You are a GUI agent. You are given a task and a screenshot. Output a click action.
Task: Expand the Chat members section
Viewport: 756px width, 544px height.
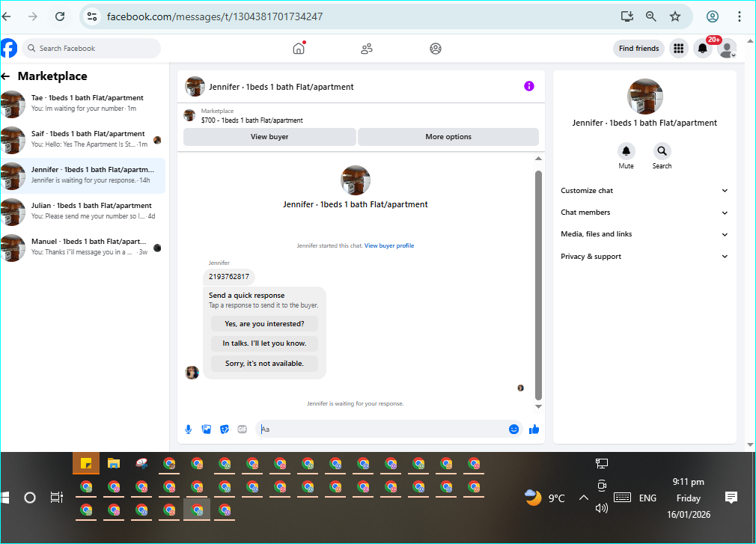(x=644, y=213)
